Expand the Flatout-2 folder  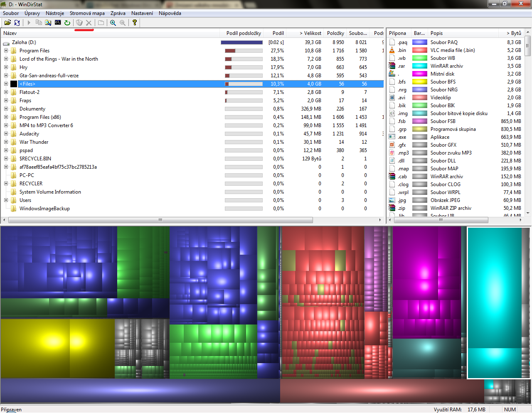(x=6, y=92)
